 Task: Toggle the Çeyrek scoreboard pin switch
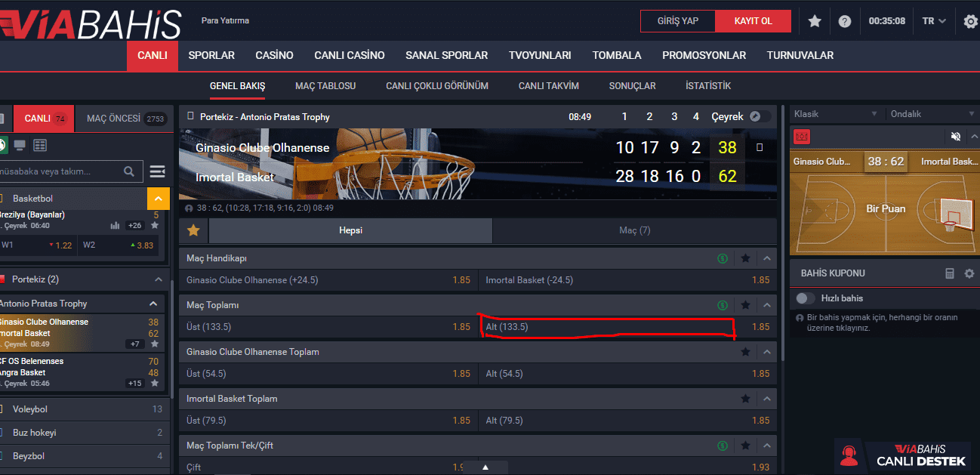point(760,116)
